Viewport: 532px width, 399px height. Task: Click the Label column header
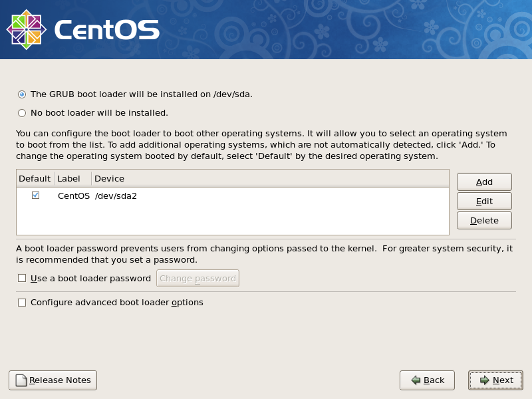tap(73, 178)
